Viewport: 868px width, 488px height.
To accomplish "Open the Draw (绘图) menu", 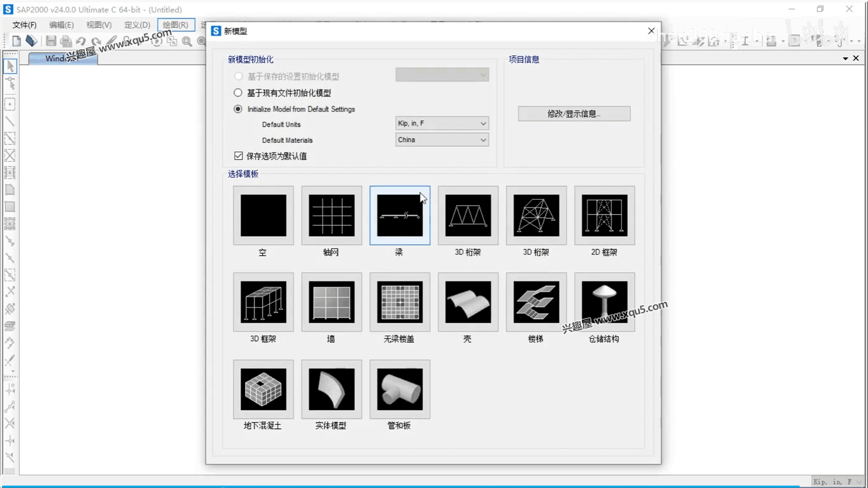I will tap(176, 25).
